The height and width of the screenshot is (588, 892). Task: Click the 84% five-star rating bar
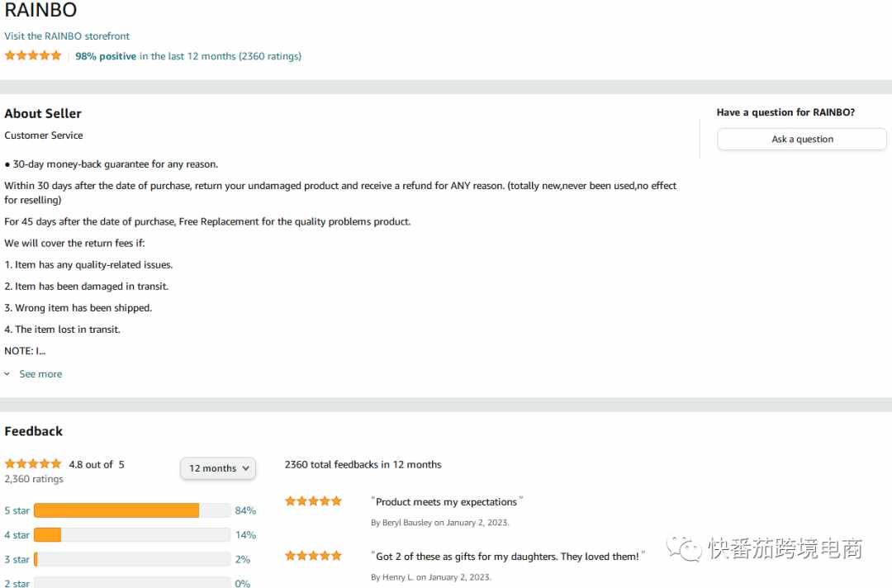[x=132, y=510]
